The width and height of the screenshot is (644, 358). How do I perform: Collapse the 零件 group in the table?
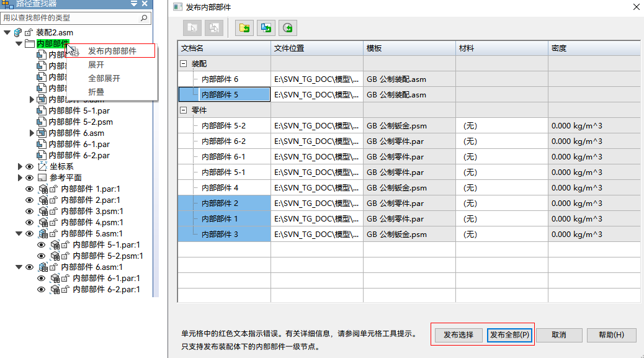pos(183,110)
